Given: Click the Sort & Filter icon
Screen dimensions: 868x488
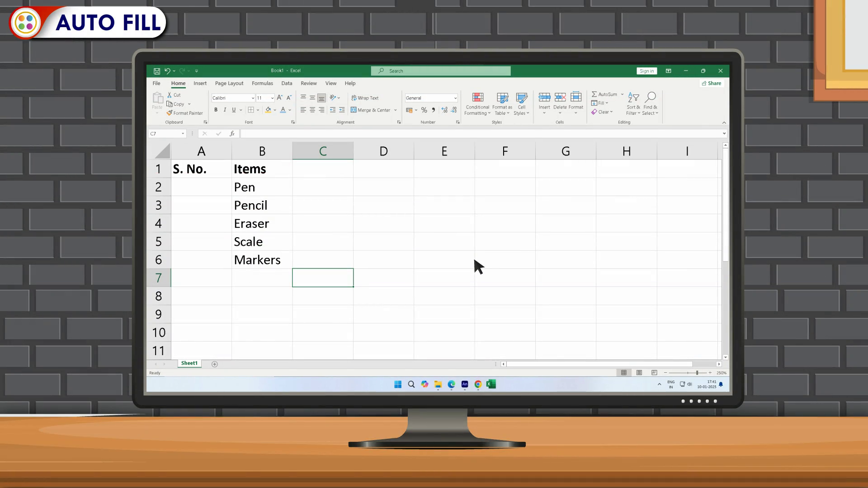Looking at the screenshot, I should (633, 98).
